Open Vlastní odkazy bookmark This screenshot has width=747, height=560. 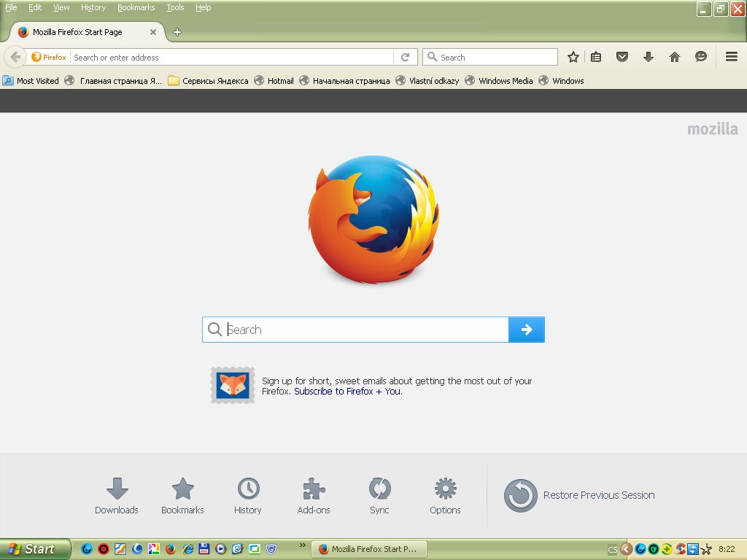(x=427, y=81)
